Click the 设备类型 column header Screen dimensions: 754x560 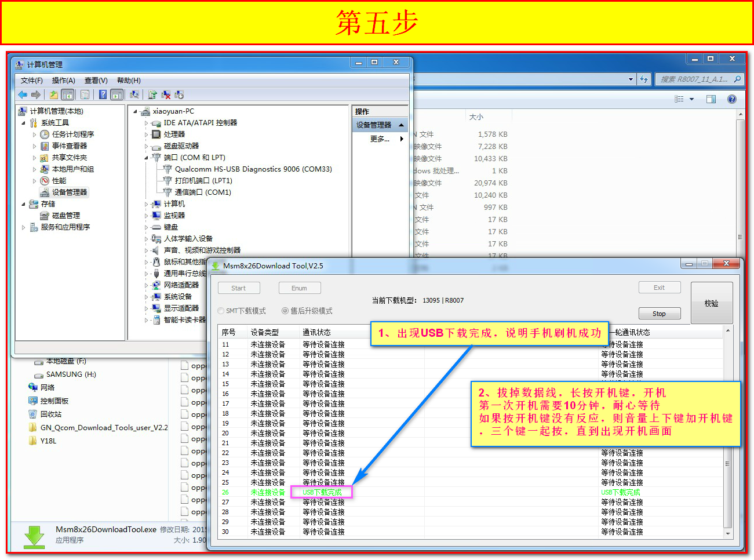pos(274,332)
